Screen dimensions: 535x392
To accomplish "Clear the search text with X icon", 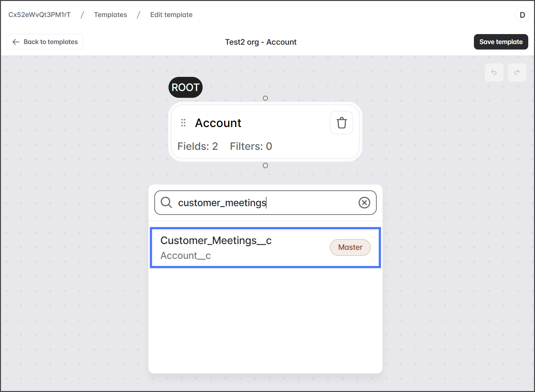I will pos(364,203).
